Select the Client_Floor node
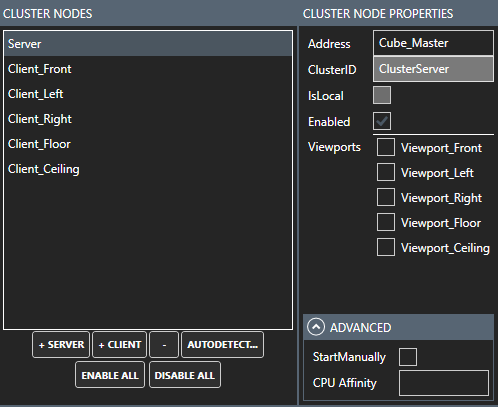The height and width of the screenshot is (407, 498). point(148,144)
